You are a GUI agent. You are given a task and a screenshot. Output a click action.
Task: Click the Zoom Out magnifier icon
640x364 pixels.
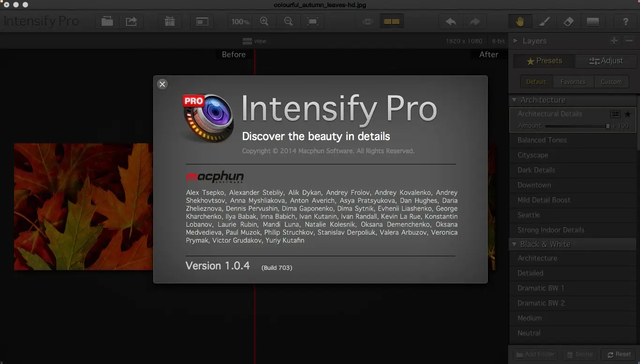(289, 22)
